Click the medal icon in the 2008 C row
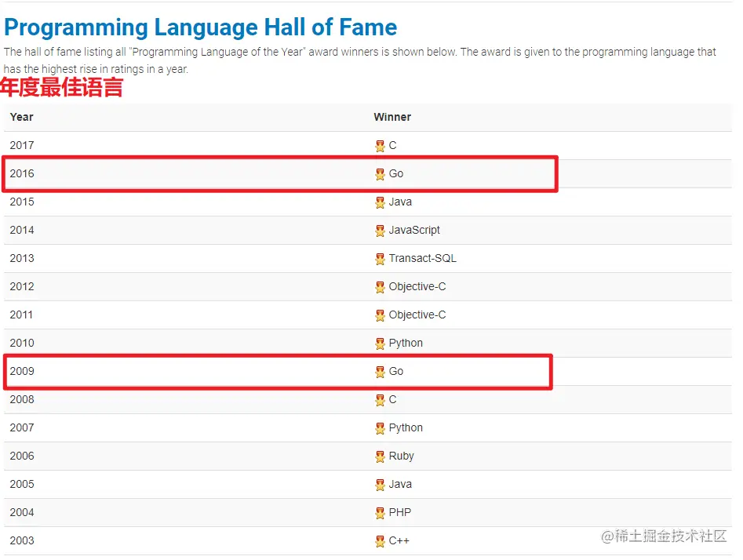743x560 pixels. pos(380,400)
